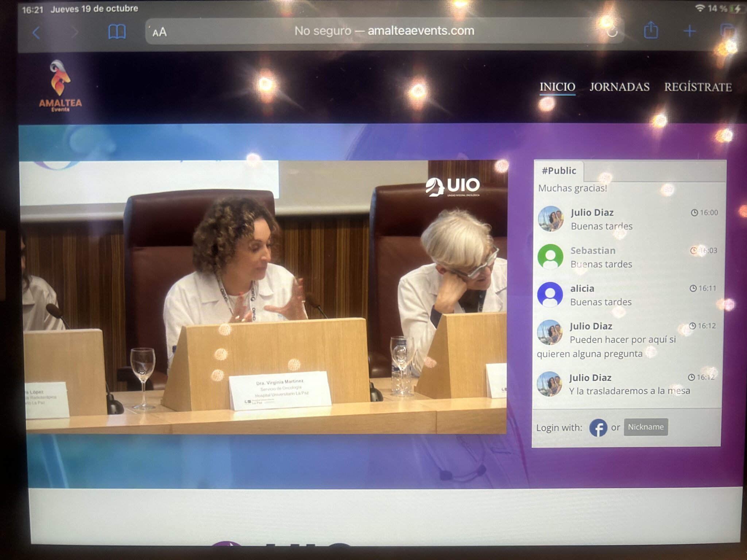Open the AA reader text size menu
747x560 pixels.
pos(160,32)
